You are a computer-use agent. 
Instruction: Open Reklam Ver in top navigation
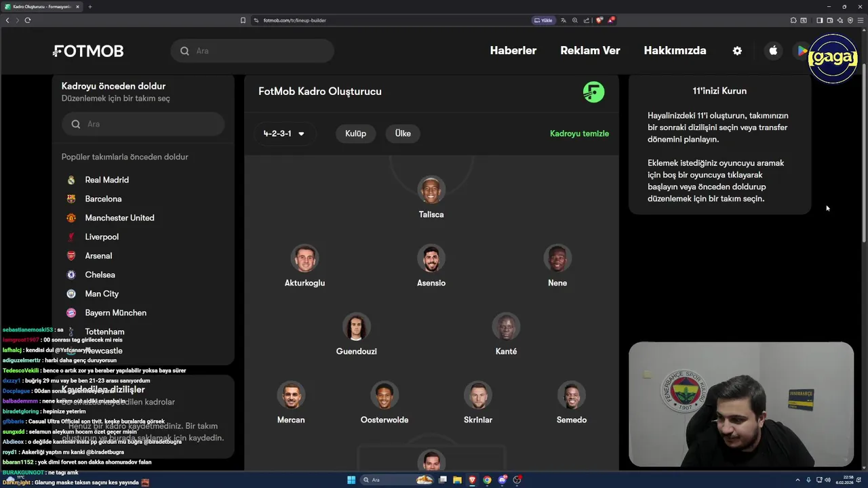[x=590, y=51]
